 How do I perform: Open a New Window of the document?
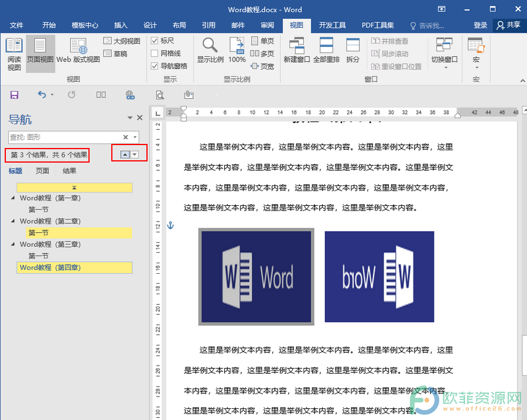(x=297, y=50)
